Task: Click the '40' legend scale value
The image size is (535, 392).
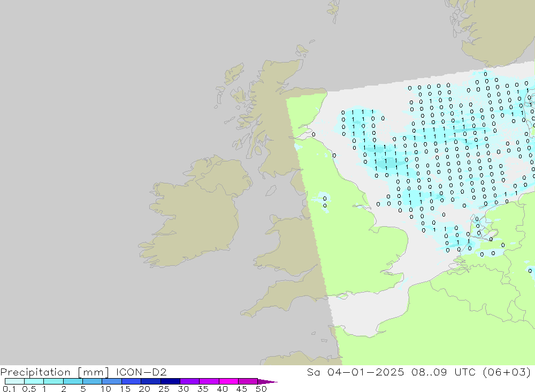Action: click(x=222, y=389)
